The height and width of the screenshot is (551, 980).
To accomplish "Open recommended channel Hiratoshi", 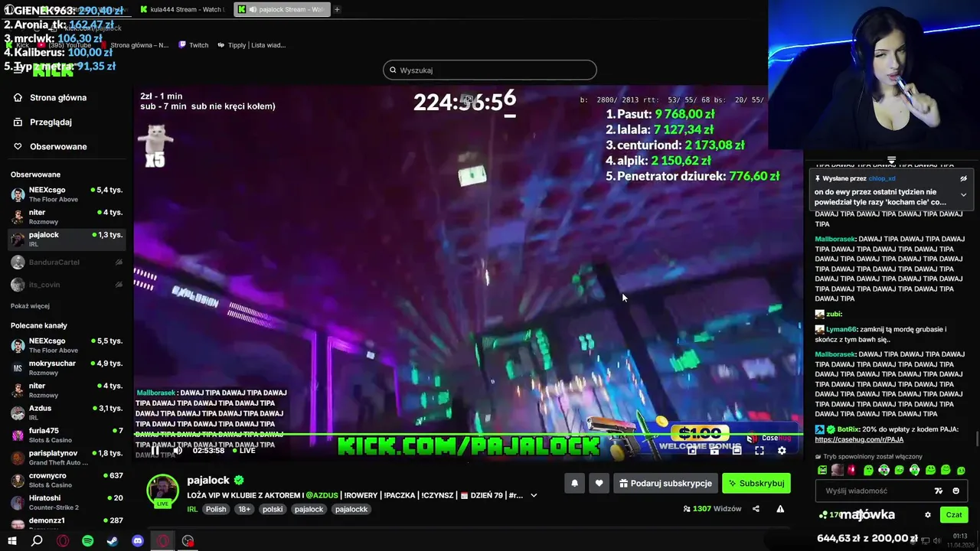I will click(67, 502).
